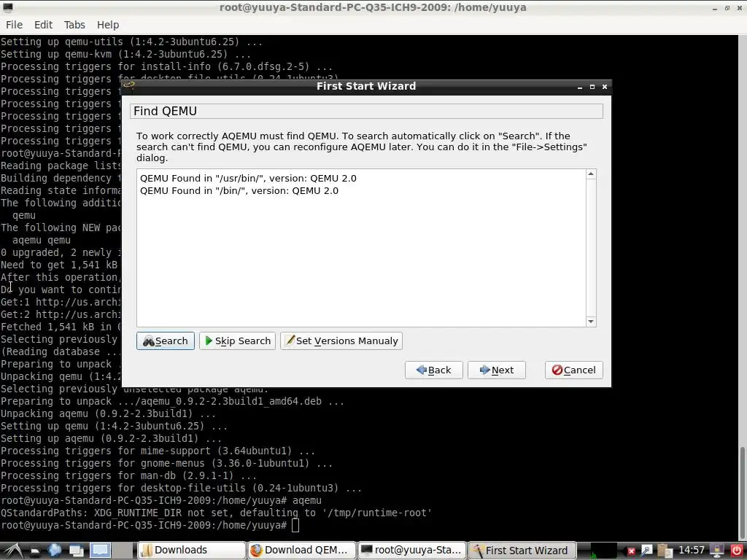Screen dimensions: 747x560
Task: Open the terminal File menu
Action: pyautogui.click(x=14, y=25)
